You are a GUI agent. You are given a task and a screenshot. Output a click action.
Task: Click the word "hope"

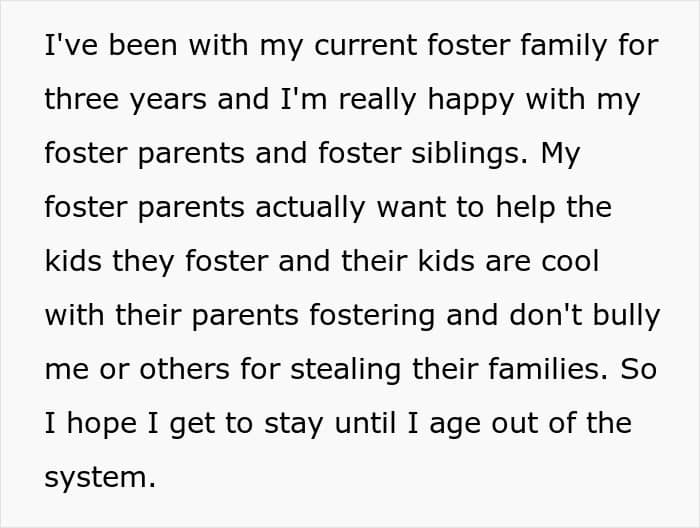(107, 425)
